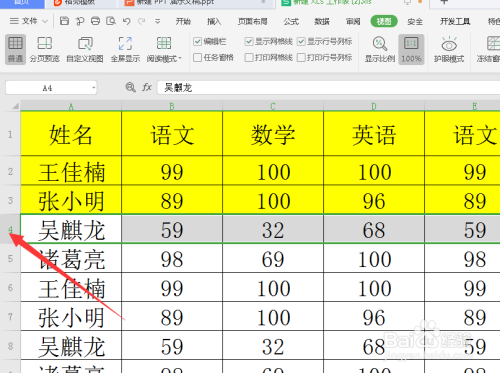The height and width of the screenshot is (373, 500).
Task: Toggle the 任务窗格 checkbox
Action: click(x=198, y=57)
